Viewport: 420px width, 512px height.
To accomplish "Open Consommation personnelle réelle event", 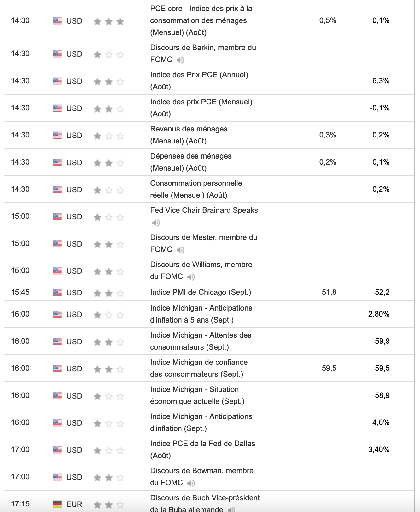I will (x=196, y=189).
